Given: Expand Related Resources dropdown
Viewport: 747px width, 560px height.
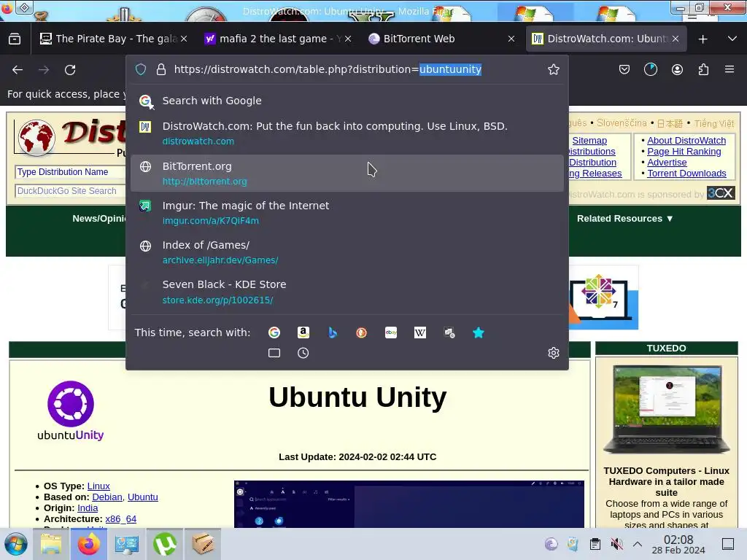Looking at the screenshot, I should pos(624,219).
